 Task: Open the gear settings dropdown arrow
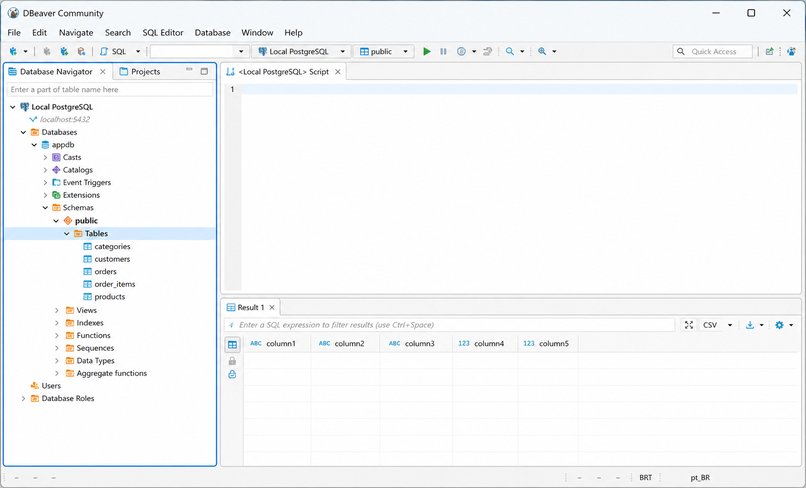pos(791,325)
